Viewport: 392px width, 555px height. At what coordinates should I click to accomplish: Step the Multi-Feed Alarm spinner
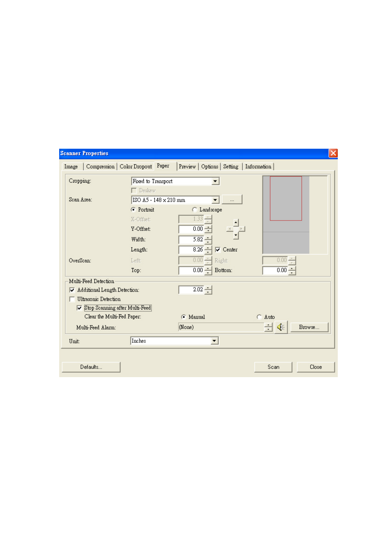point(269,327)
